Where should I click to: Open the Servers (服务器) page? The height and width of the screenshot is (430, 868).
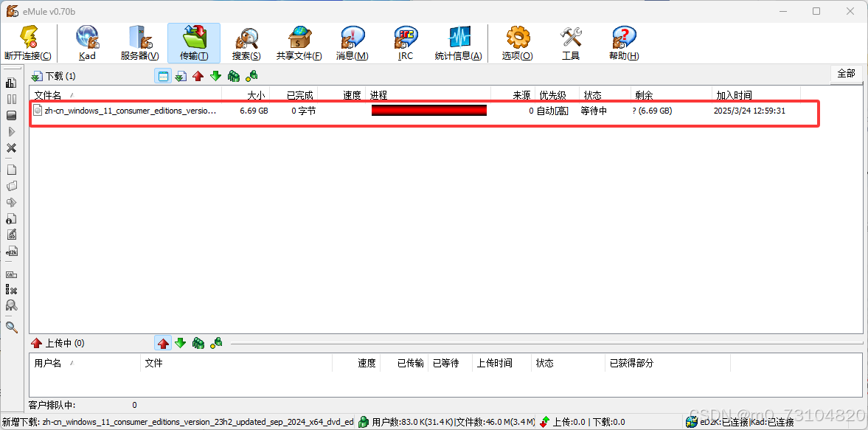pos(140,43)
